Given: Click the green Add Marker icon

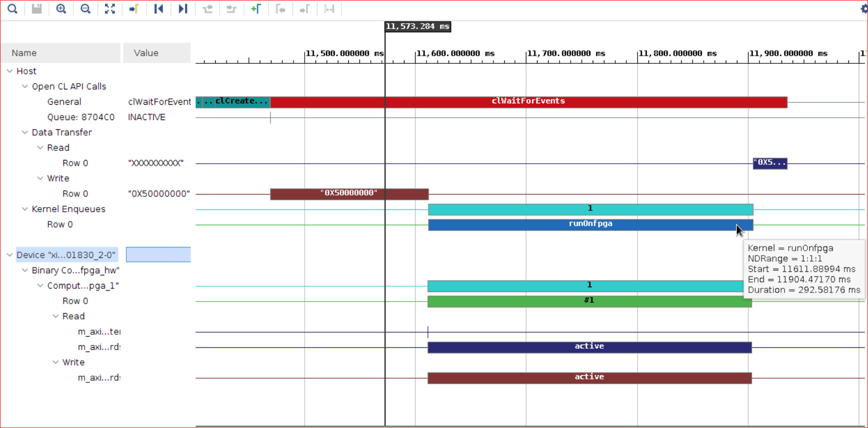Looking at the screenshot, I should tap(256, 9).
